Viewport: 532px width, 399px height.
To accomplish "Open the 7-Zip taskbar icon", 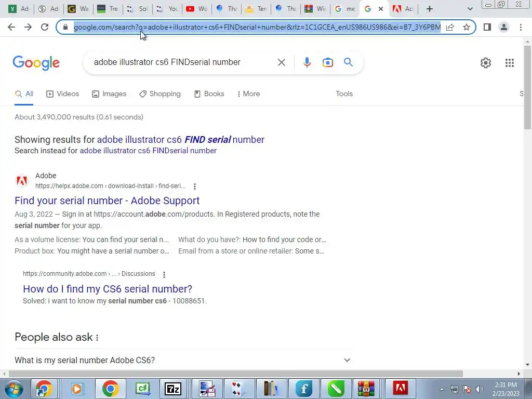I will (x=172, y=389).
